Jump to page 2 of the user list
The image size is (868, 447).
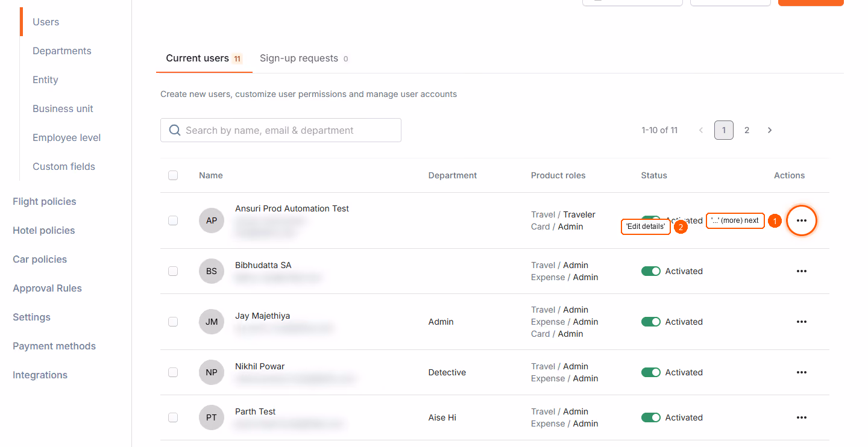[747, 130]
